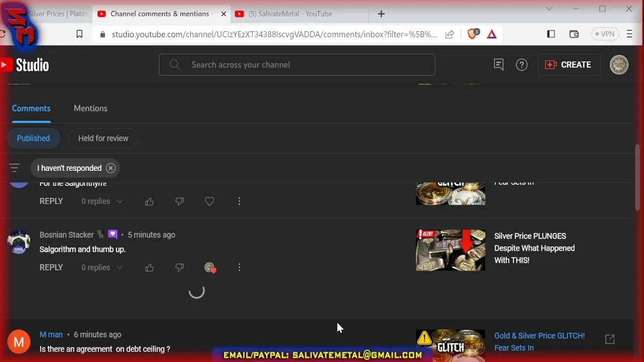Click the channel avatar in header

pos(619,65)
